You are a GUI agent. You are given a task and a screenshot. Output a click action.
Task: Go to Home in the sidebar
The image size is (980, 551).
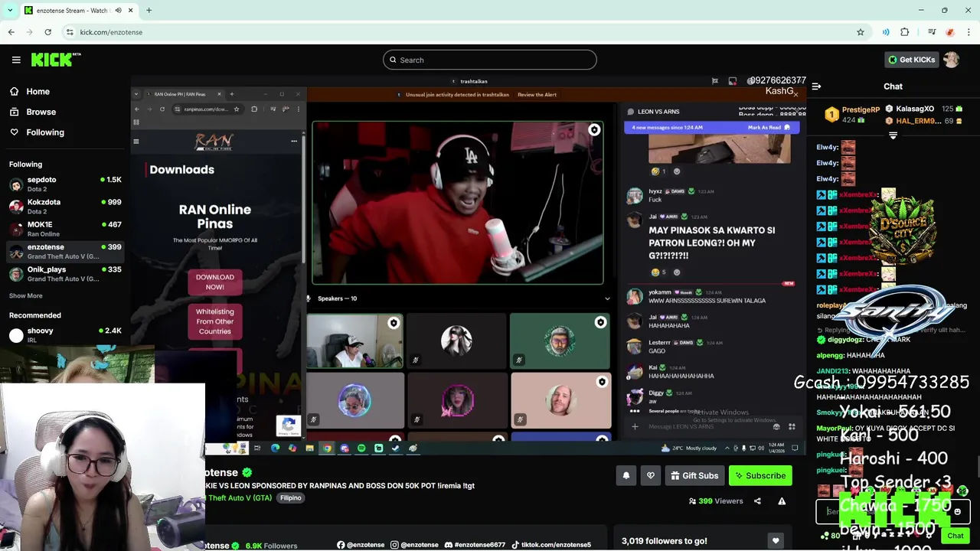point(38,91)
